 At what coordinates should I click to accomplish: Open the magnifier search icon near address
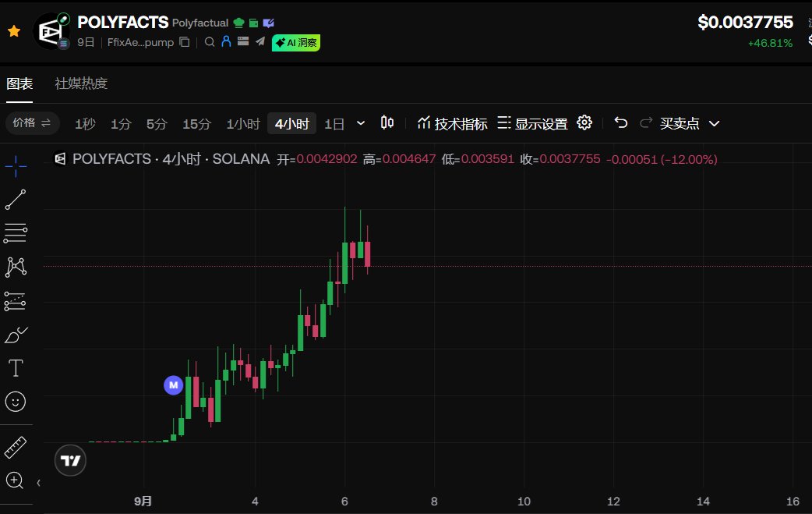210,42
